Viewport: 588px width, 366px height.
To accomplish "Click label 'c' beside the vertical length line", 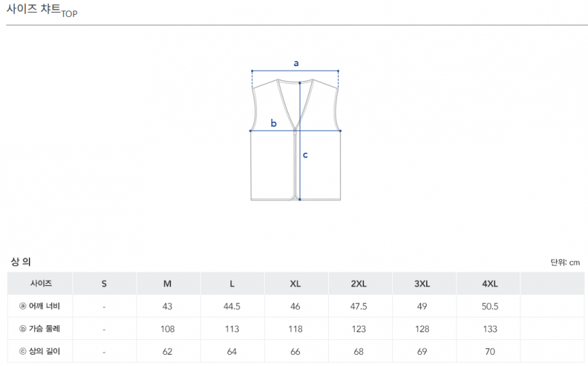I will (306, 155).
